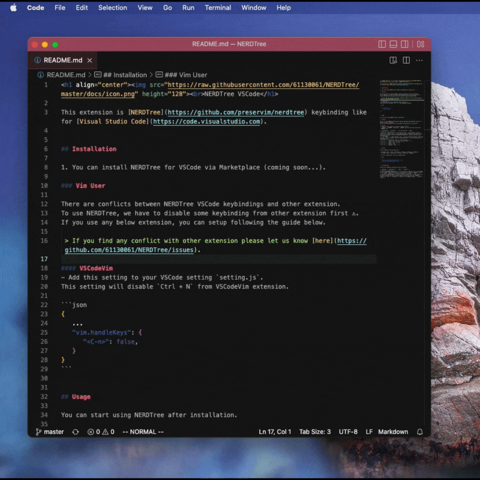Toggle primary side bar layout icon
480x480 pixels.
382,44
